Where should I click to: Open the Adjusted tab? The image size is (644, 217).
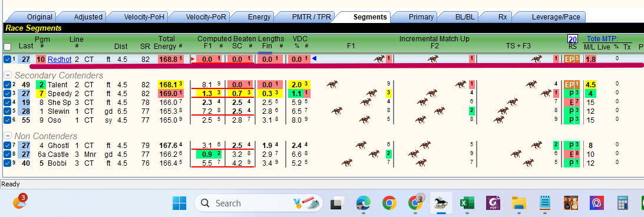click(88, 17)
